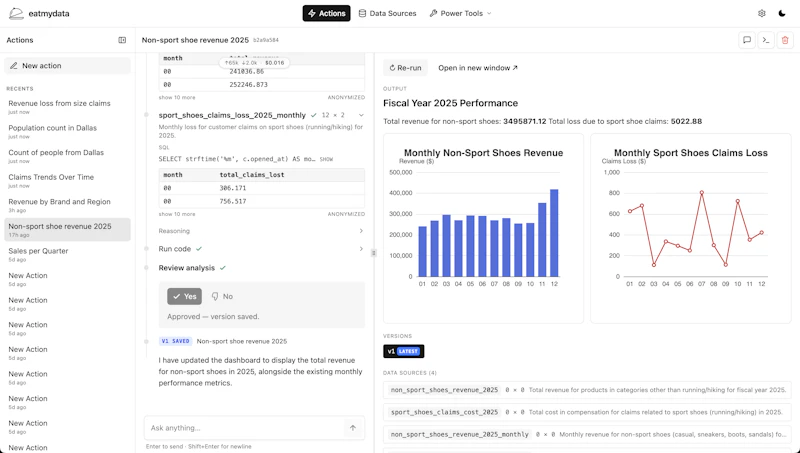This screenshot has height=453, width=800.
Task: Open the comment chat icon
Action: click(747, 40)
